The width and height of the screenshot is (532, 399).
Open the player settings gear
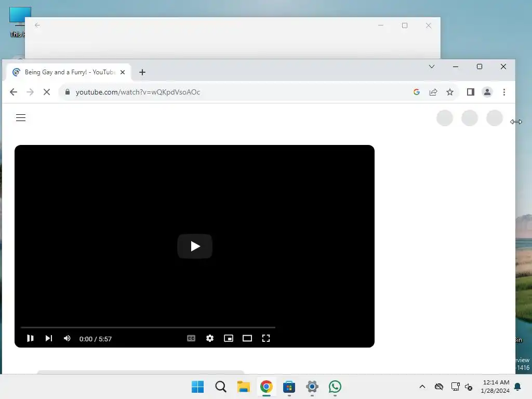click(210, 338)
